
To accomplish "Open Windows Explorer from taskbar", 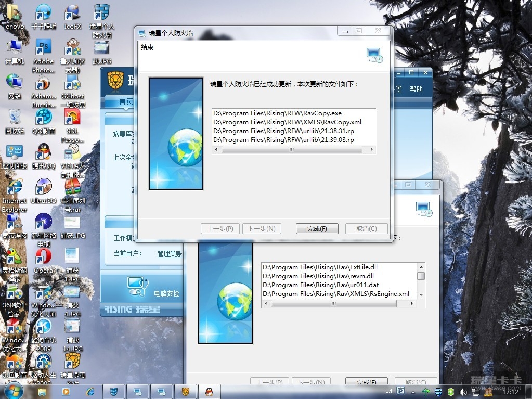I will (x=42, y=392).
